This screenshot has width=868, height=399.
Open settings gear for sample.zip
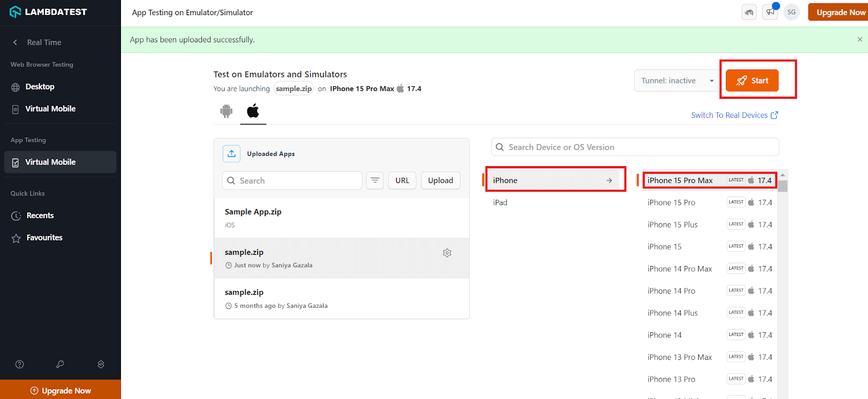(447, 253)
